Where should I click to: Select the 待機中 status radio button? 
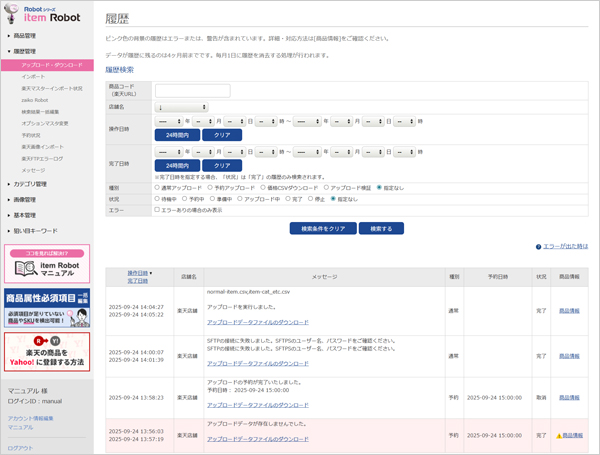point(157,199)
